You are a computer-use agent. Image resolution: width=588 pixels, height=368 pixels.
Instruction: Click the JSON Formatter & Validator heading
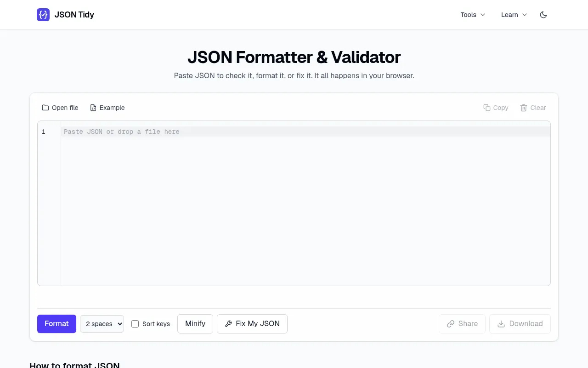[294, 57]
